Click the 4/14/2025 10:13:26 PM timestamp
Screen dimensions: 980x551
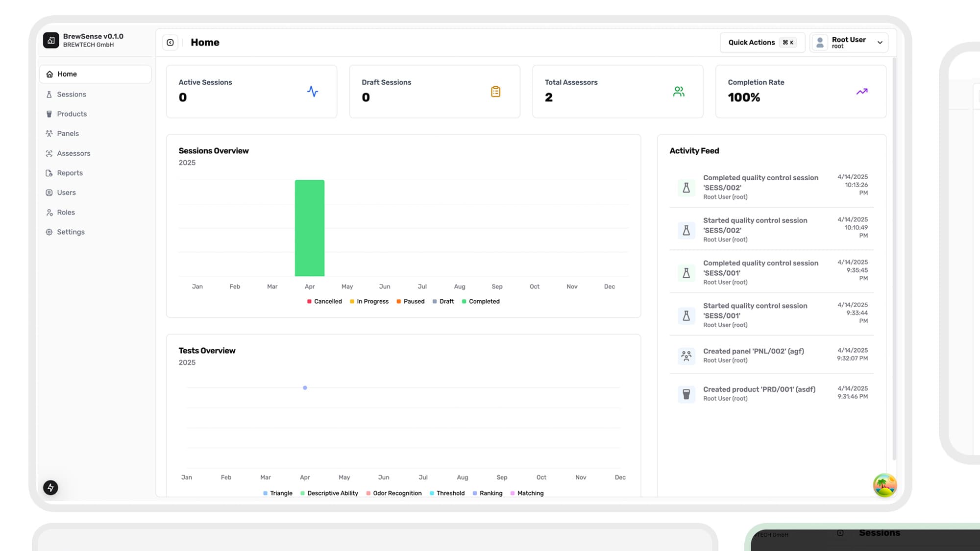(852, 185)
